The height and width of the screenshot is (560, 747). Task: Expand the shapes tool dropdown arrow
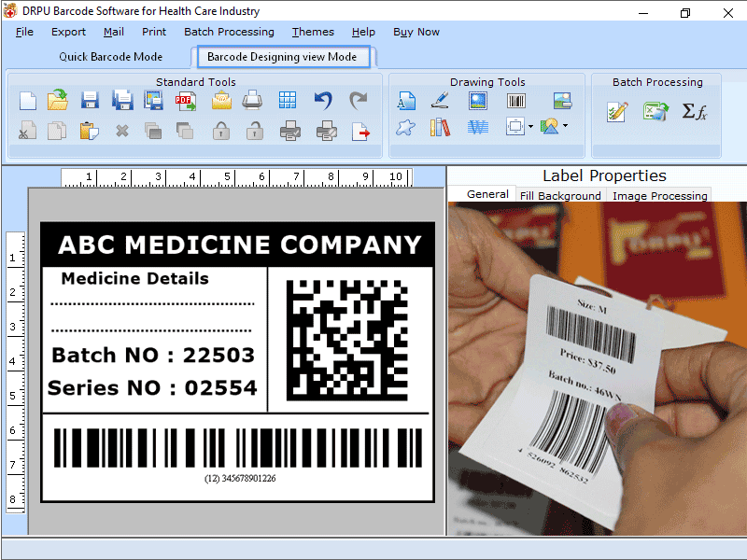[566, 126]
